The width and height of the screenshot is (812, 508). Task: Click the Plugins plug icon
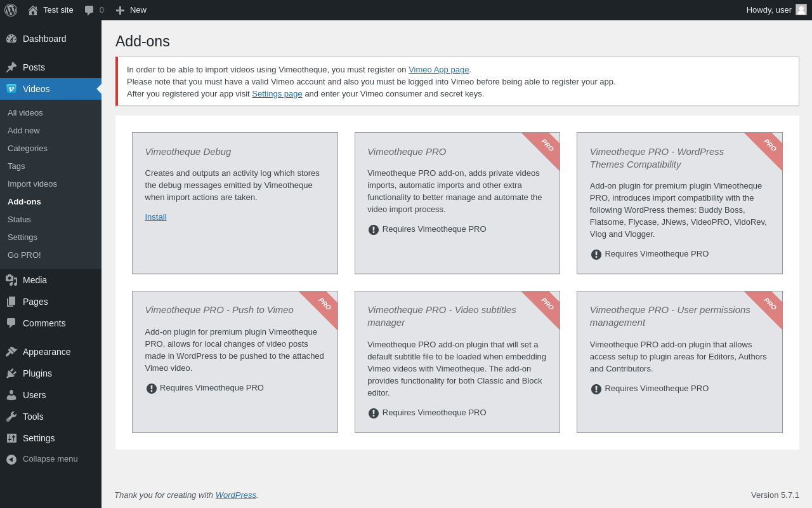(11, 373)
